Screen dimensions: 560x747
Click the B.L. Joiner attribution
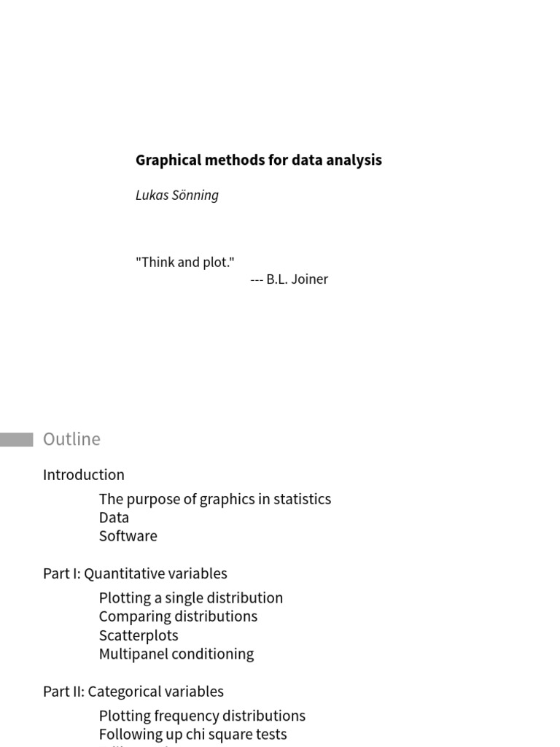pyautogui.click(x=289, y=279)
